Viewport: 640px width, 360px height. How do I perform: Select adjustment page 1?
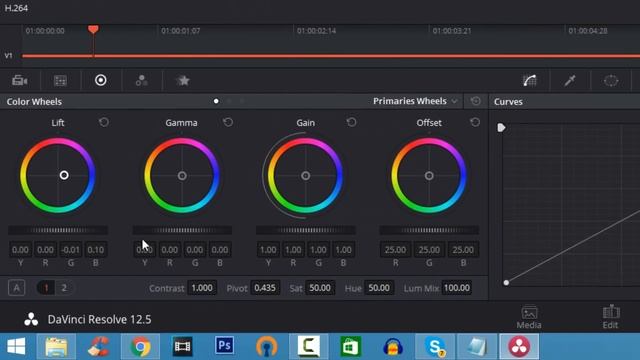(46, 288)
